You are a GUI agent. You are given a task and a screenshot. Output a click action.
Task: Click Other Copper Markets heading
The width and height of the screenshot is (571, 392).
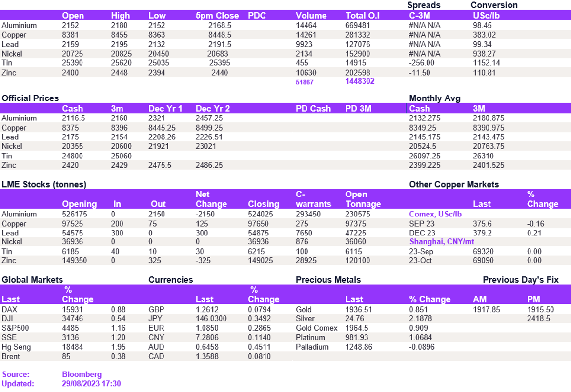(x=454, y=184)
